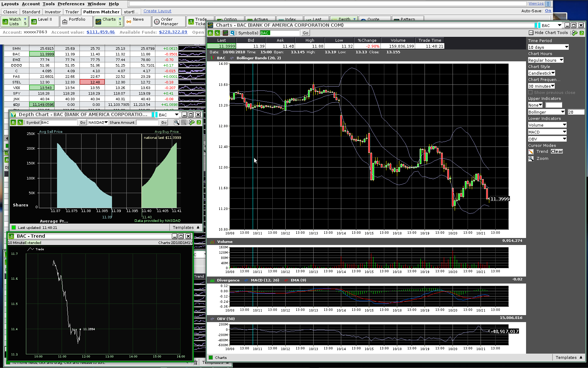The image size is (588, 368).
Task: Open the Charts tool from main toolbar
Action: click(108, 22)
